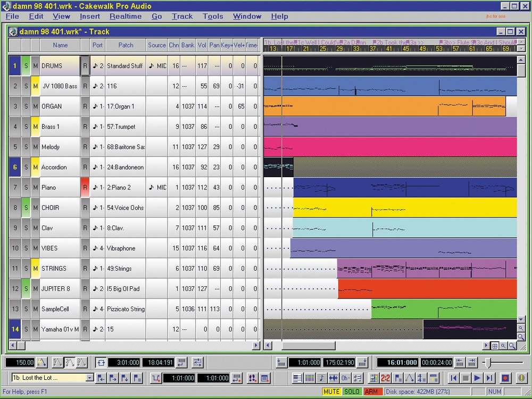Click the Now time display 16:01:000

(x=398, y=362)
